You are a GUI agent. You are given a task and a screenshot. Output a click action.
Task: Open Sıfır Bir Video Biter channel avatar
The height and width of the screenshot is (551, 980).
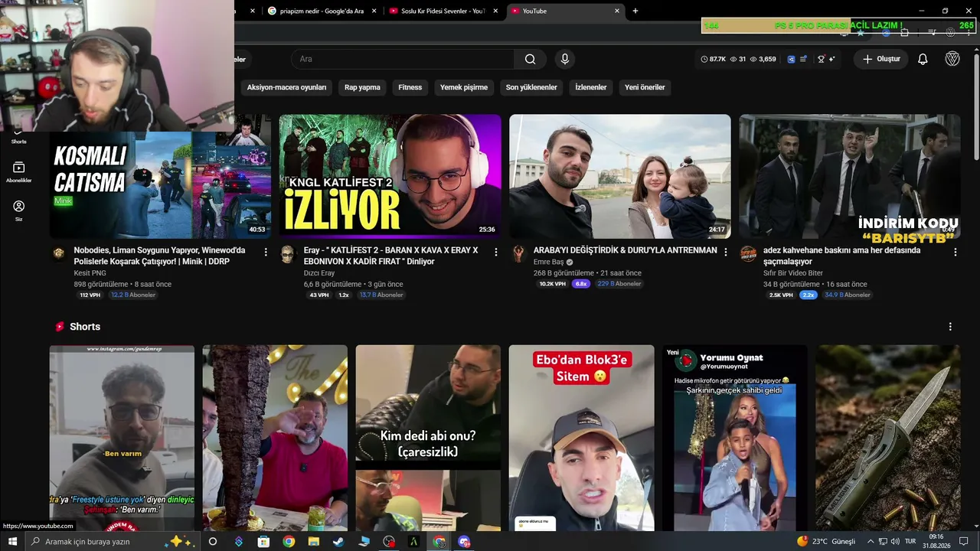point(748,254)
